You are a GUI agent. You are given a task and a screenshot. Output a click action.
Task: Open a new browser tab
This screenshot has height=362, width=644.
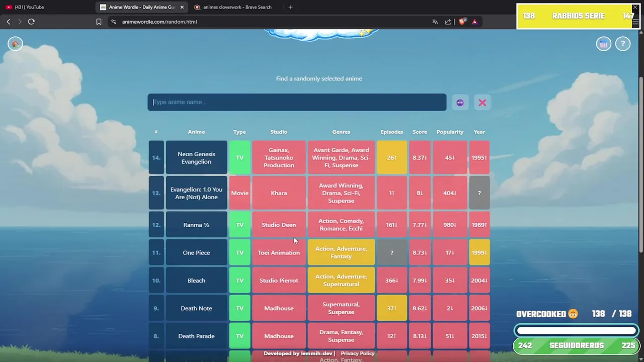[x=290, y=7]
